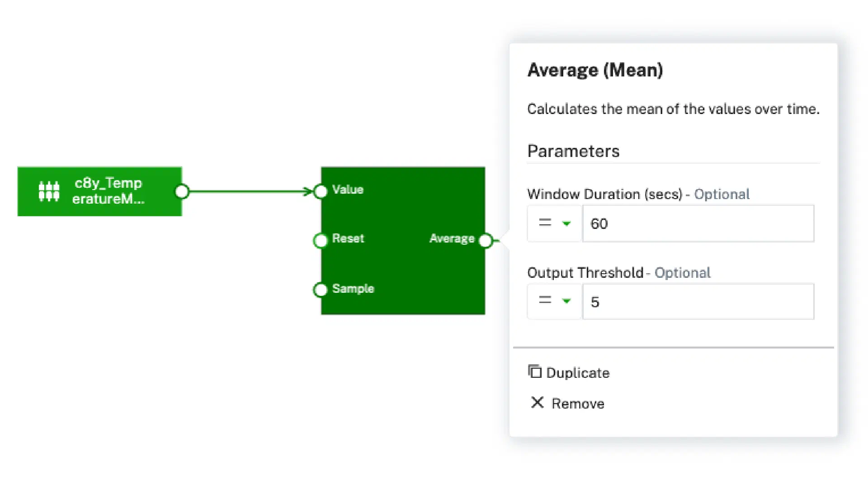868x485 pixels.
Task: Click the measurement icon on c8y_Temperature block
Action: click(x=49, y=191)
